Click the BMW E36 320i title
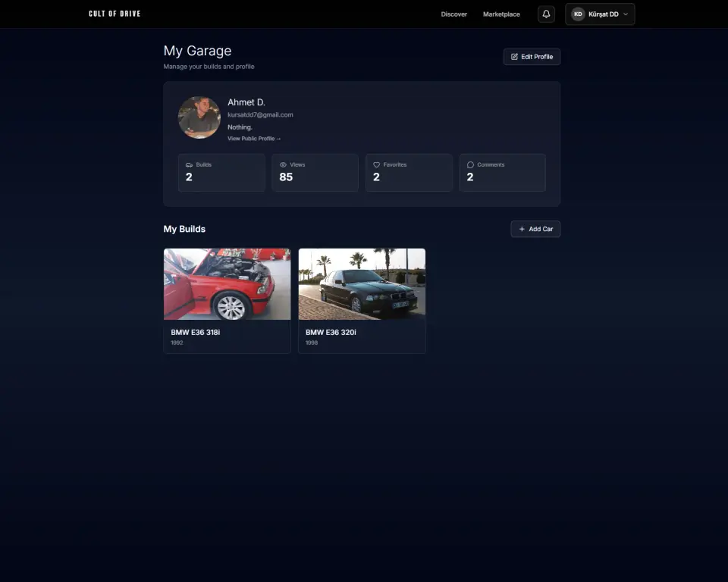The image size is (728, 582). (x=331, y=333)
